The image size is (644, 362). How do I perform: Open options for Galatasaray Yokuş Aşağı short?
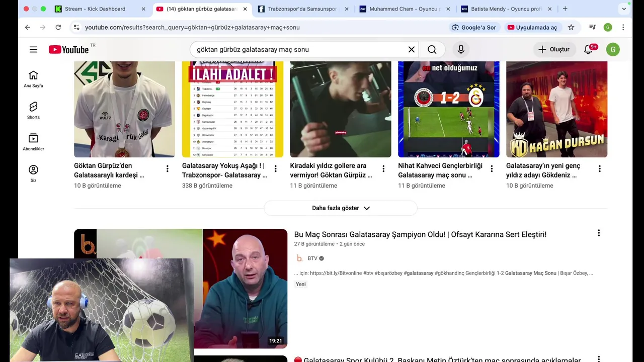click(275, 169)
